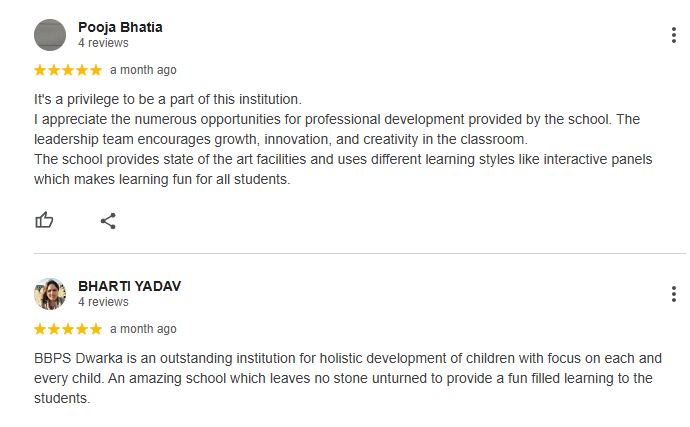
Task: Click the third star of BHARTI YADAV's rating
Action: pyautogui.click(x=68, y=329)
